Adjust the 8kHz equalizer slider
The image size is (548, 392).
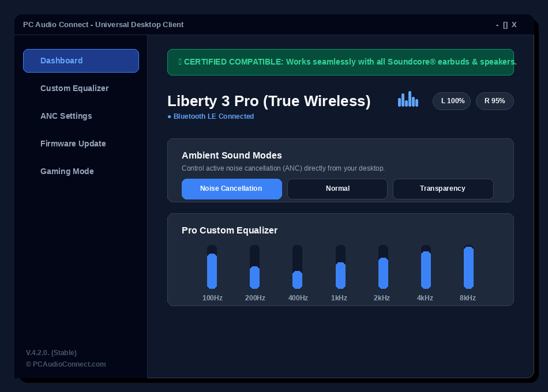468,267
